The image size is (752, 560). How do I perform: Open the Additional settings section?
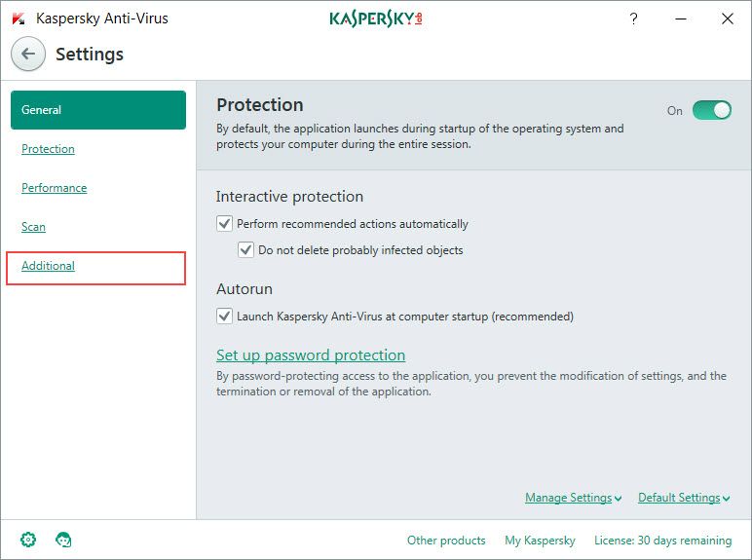pos(48,266)
